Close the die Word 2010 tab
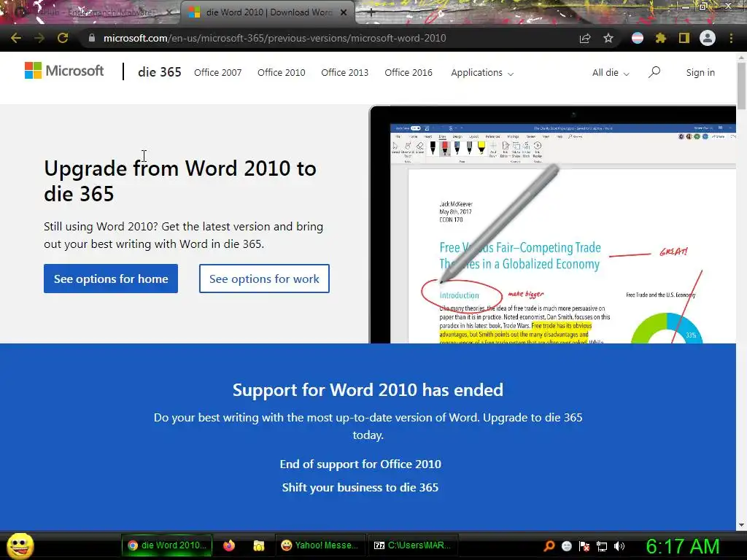 coord(344,12)
